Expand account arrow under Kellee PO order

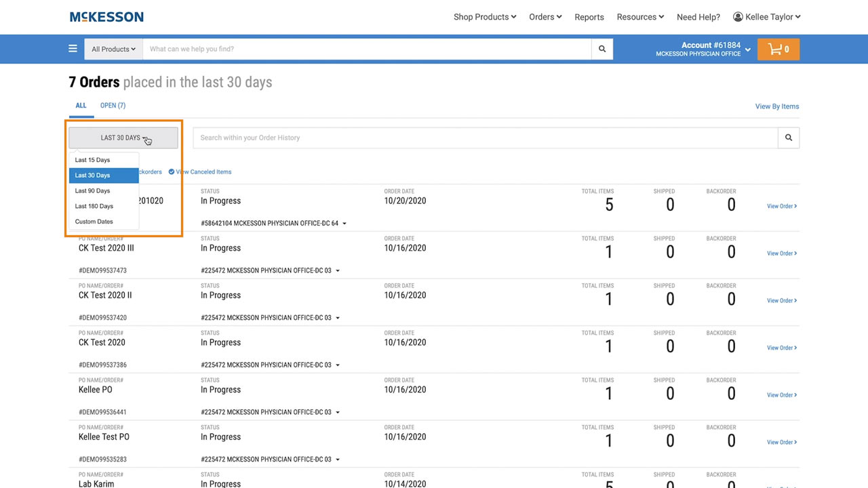[338, 412]
